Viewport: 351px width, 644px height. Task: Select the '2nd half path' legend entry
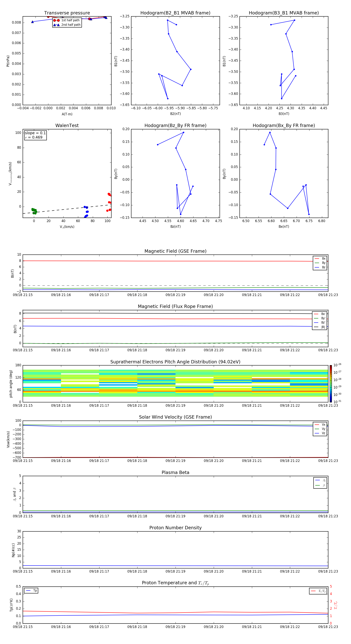click(67, 25)
